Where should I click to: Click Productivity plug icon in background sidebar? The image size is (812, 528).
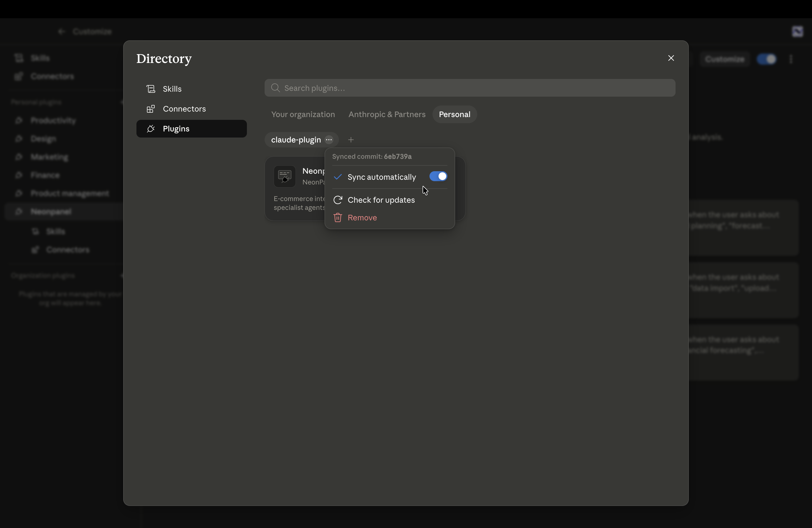pos(19,120)
